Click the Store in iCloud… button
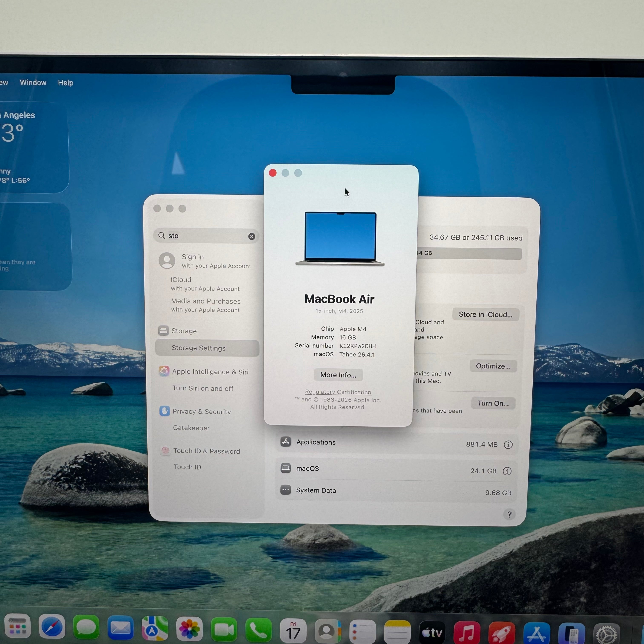The image size is (644, 644). [x=486, y=315]
